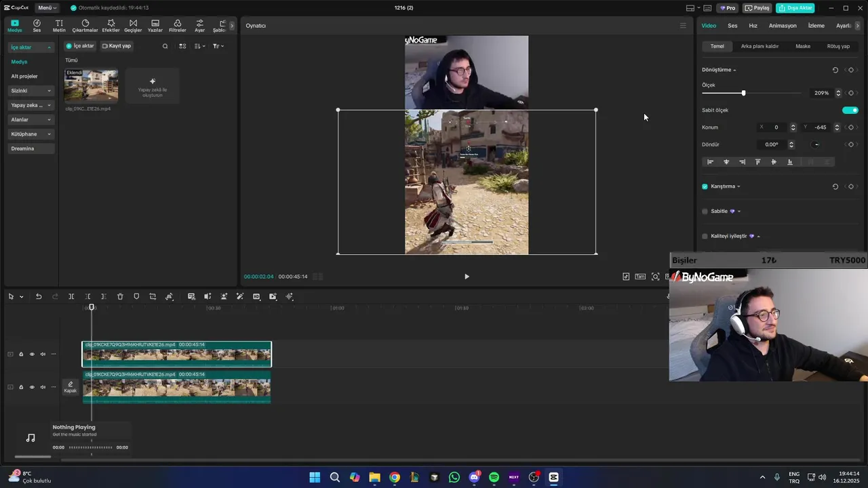This screenshot has width=868, height=488.
Task: Open the magic wand AI tool
Action: (x=240, y=296)
